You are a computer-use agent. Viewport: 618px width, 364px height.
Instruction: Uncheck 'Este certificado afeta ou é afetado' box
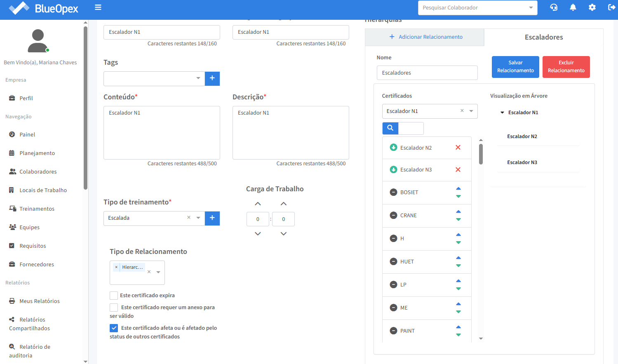(114, 328)
